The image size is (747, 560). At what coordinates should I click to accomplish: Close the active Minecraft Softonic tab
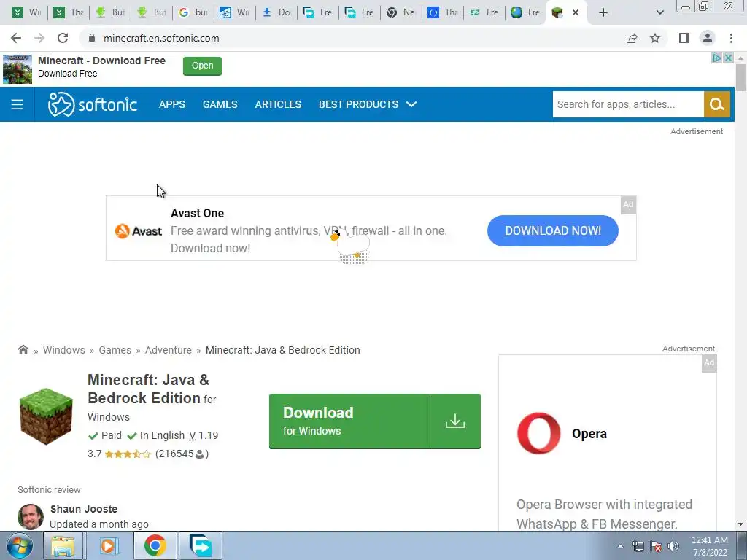point(576,12)
